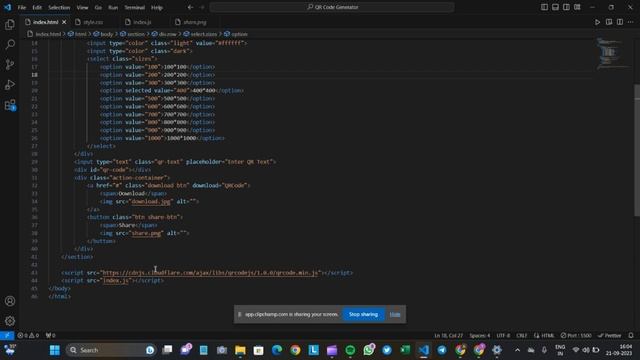Go back with the left arrow
This screenshot has width=640, height=360.
(x=190, y=7)
